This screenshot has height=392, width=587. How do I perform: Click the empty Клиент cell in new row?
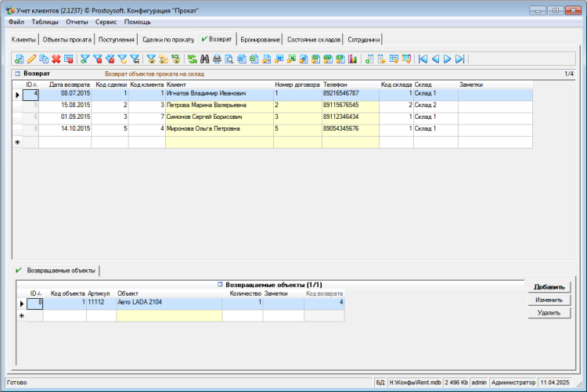218,142
